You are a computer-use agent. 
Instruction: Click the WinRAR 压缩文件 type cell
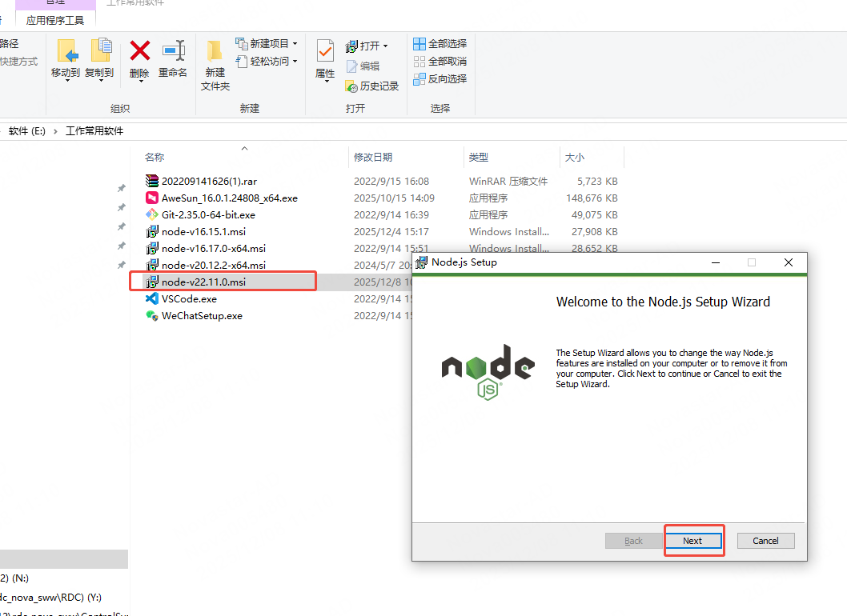tap(508, 182)
